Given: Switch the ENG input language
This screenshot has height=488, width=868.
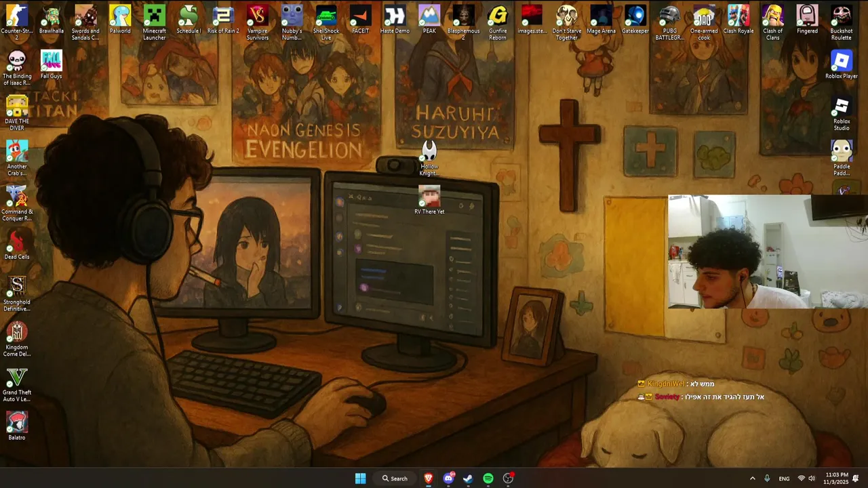Looking at the screenshot, I should click(784, 479).
